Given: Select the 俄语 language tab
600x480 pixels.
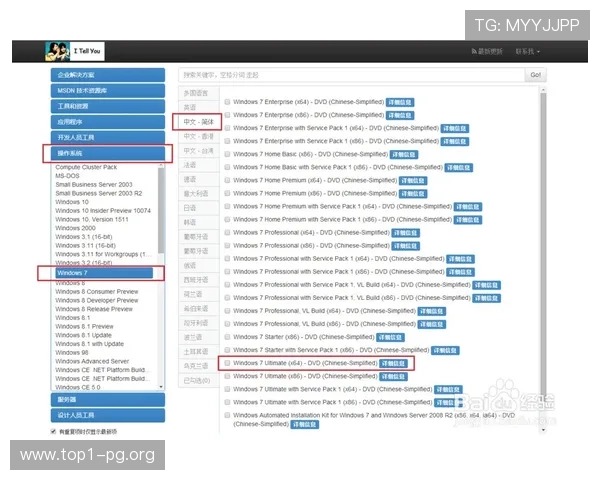Looking at the screenshot, I should [x=199, y=266].
